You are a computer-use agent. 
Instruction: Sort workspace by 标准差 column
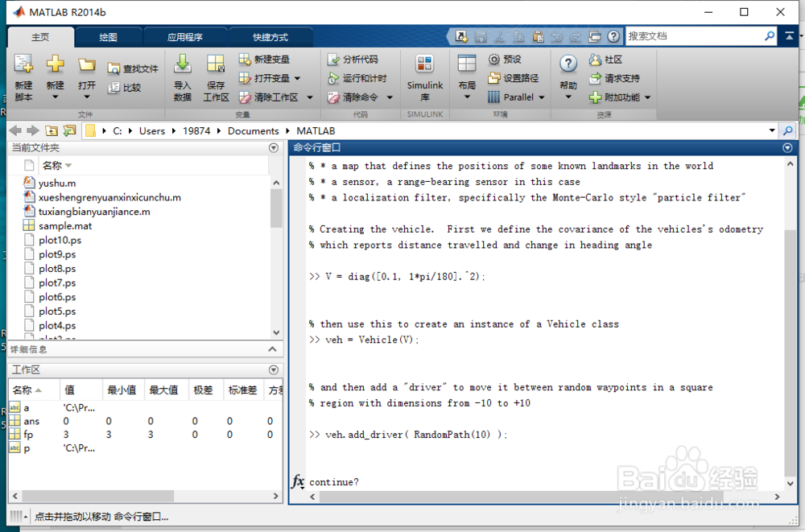click(x=243, y=390)
